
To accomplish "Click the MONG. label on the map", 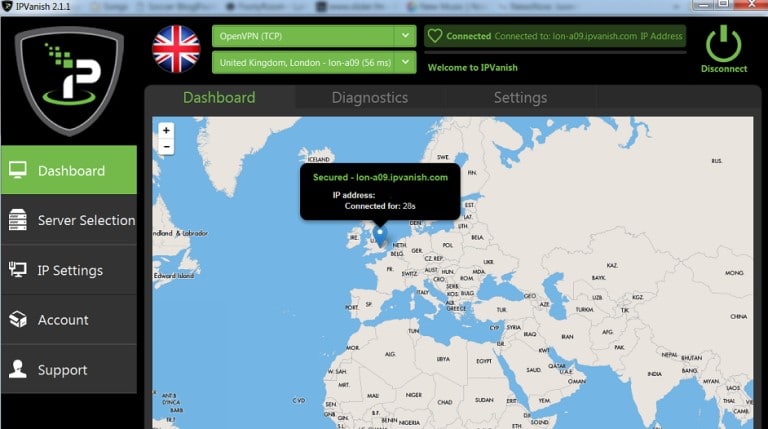I will pos(734,273).
